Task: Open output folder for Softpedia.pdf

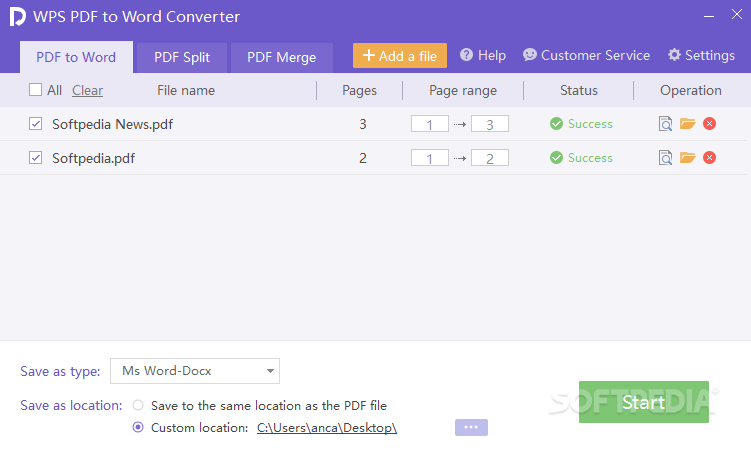Action: point(687,158)
